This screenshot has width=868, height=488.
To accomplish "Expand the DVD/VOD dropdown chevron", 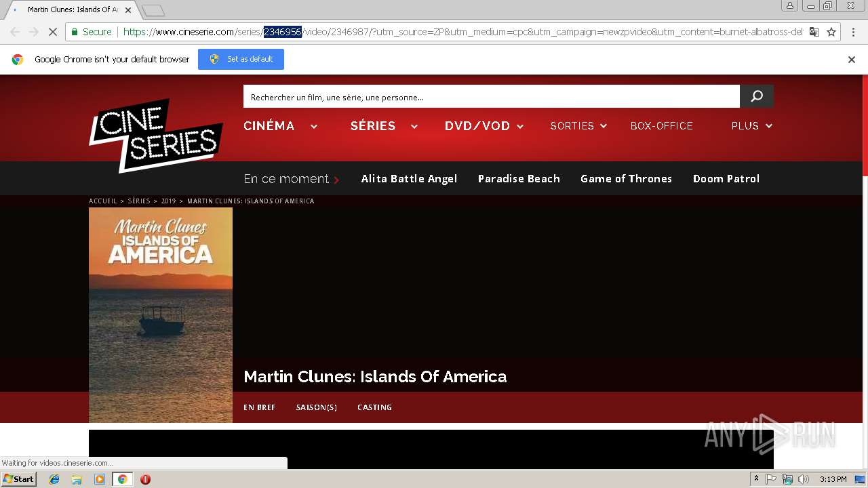I will click(x=520, y=126).
